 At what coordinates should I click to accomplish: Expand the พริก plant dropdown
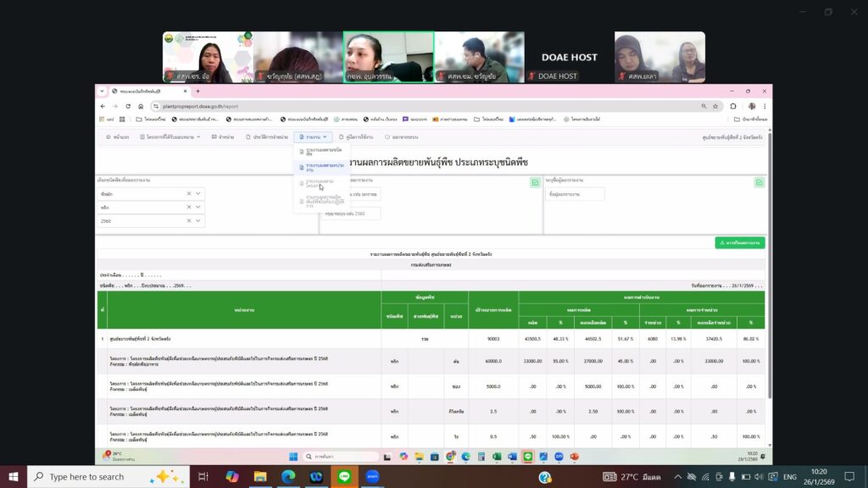click(x=198, y=208)
